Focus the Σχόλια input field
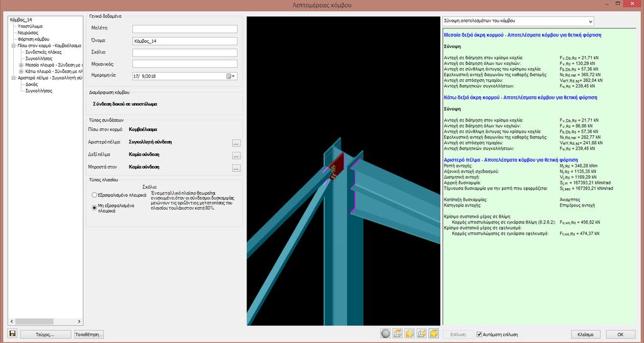 [185, 53]
